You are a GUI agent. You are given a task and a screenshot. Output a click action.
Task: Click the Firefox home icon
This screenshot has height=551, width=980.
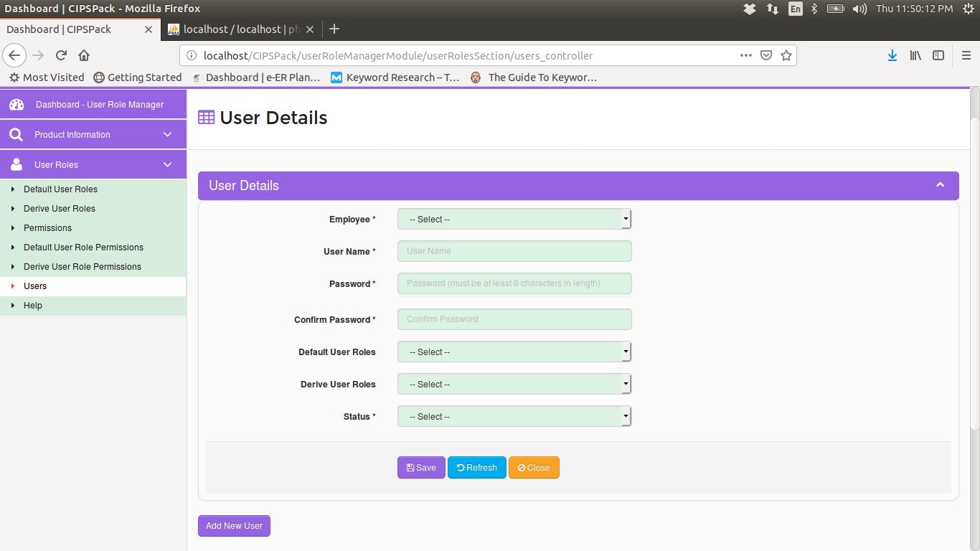click(x=84, y=55)
